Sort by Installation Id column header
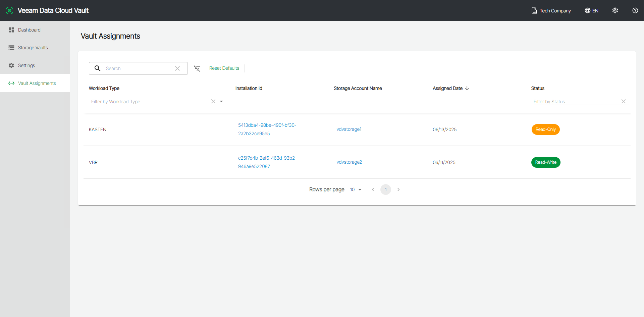644x317 pixels. [x=249, y=88]
